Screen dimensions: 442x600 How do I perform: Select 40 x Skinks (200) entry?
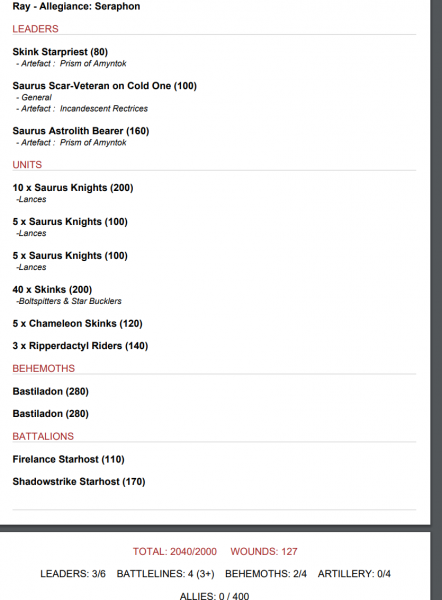pos(52,290)
